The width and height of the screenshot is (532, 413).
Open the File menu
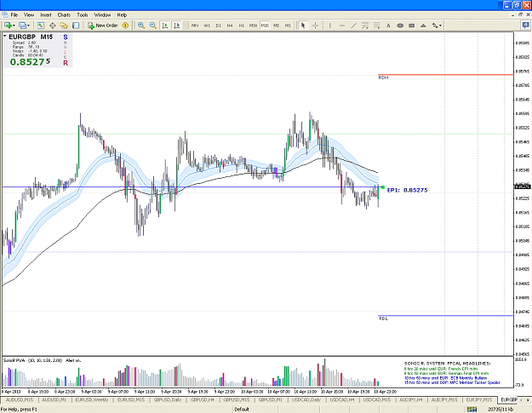14,15
